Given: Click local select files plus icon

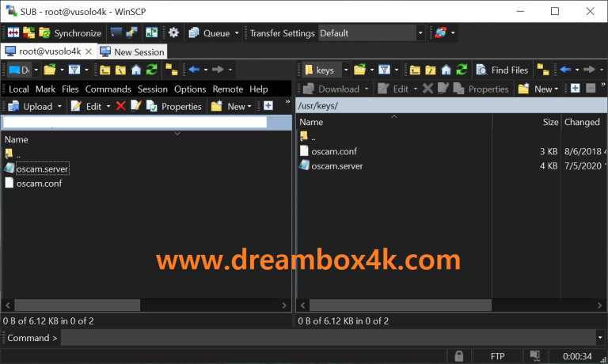Looking at the screenshot, I should (x=268, y=106).
